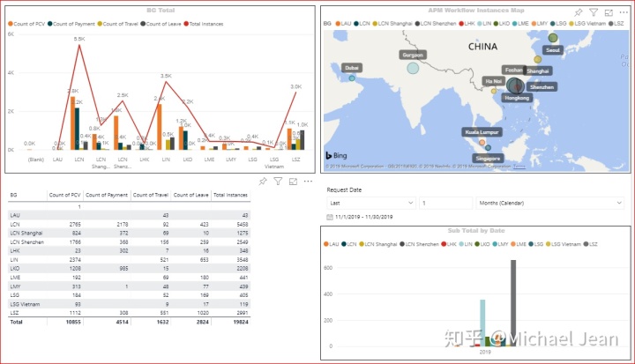Open more options above the BG table
Screen dimensions: 635x364
click(x=308, y=182)
